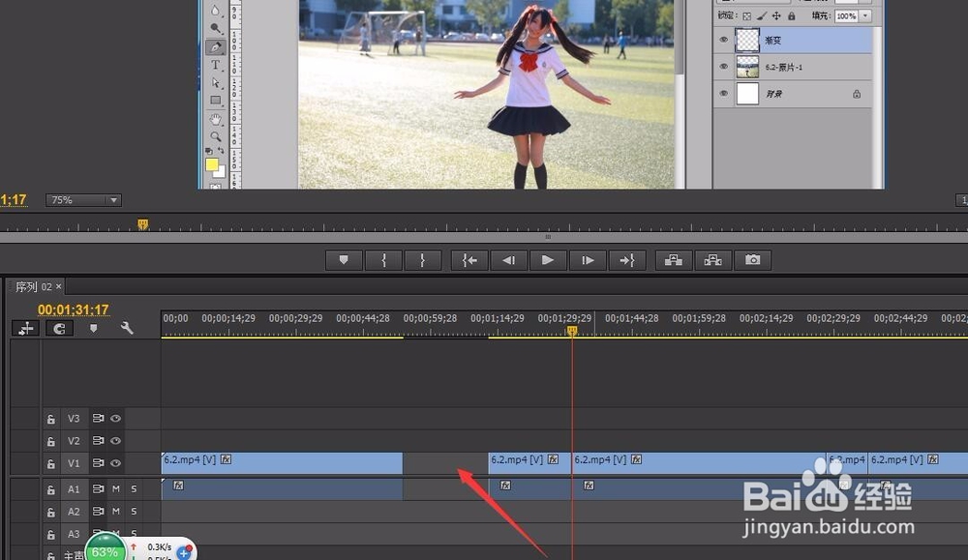Open the fill 100% dropdown arrow
This screenshot has height=560, width=968.
pos(865,16)
